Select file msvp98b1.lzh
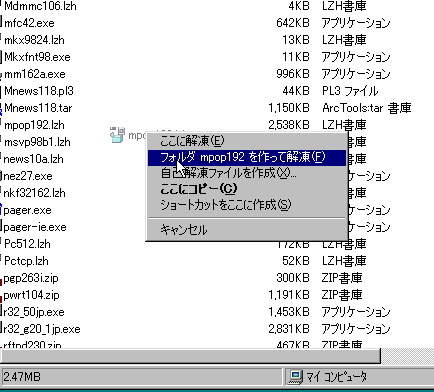Viewport: 434px width, 392px height. (x=37, y=142)
